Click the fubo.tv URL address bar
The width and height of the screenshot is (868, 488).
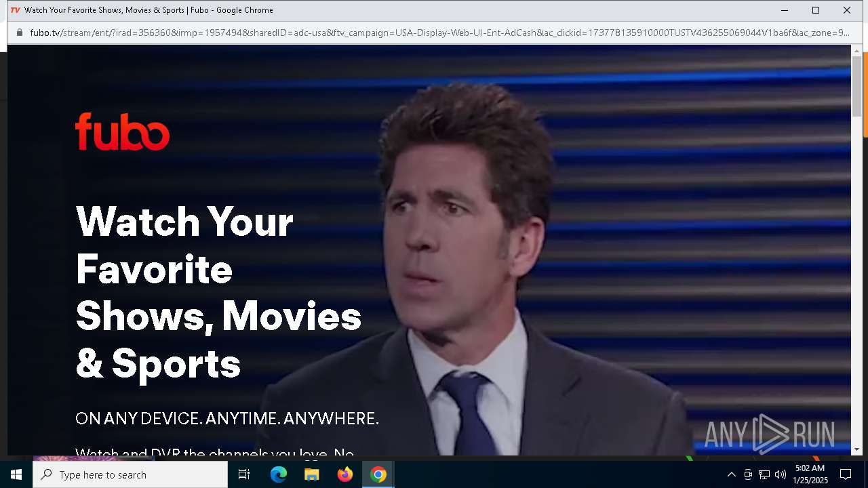coord(439,33)
